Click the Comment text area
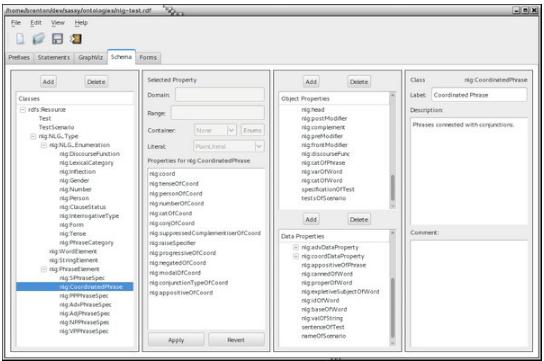The image size is (544, 361). tap(469, 293)
